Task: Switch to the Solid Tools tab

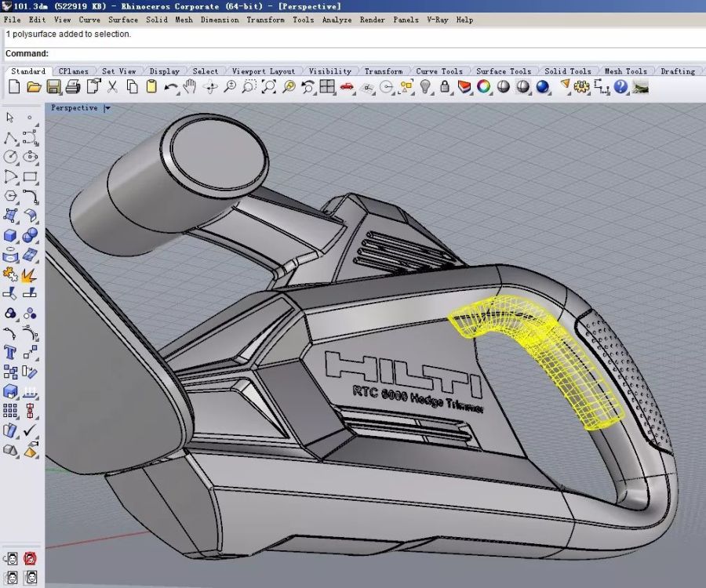Action: coord(567,71)
